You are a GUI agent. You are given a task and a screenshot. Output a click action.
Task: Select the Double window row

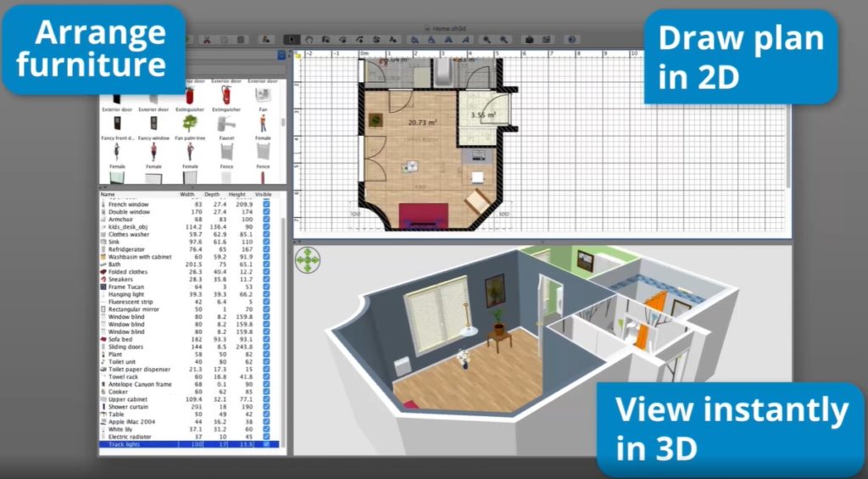pyautogui.click(x=189, y=212)
